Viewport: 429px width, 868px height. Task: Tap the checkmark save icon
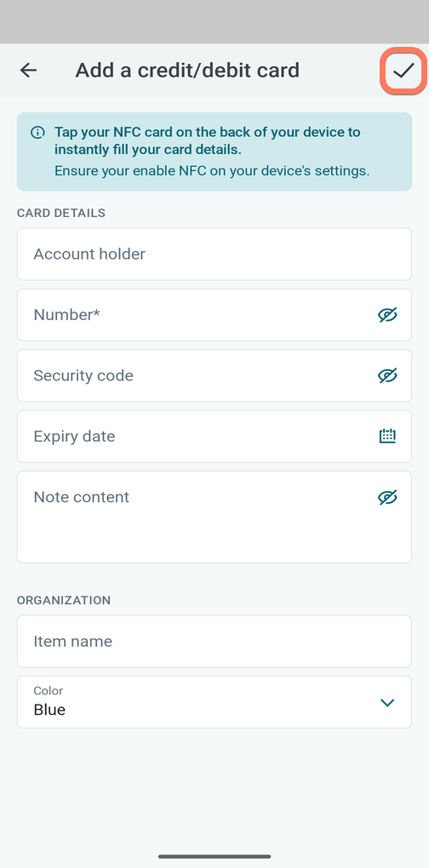point(403,71)
